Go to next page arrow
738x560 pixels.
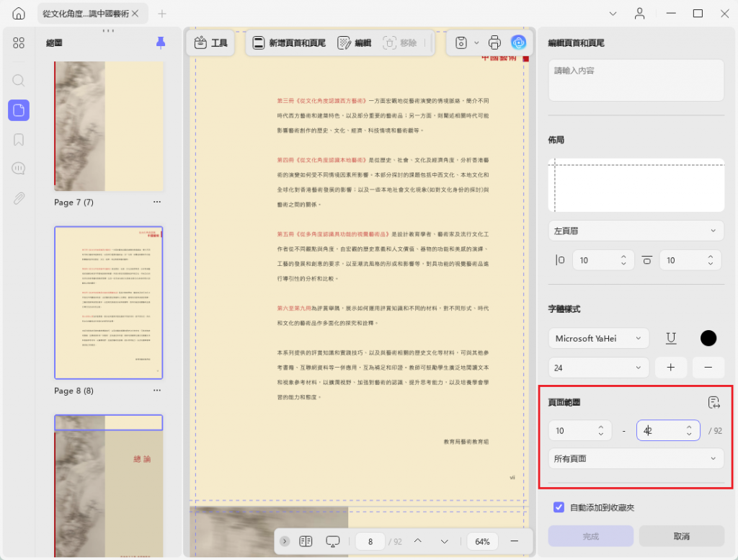click(x=444, y=542)
